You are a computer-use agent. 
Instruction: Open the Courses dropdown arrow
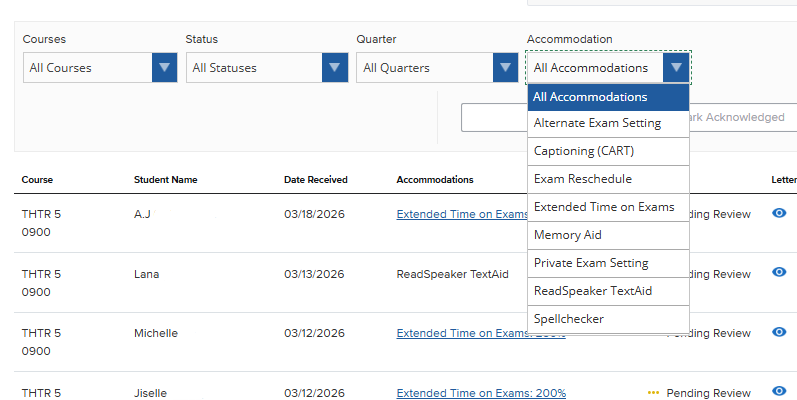(x=164, y=68)
